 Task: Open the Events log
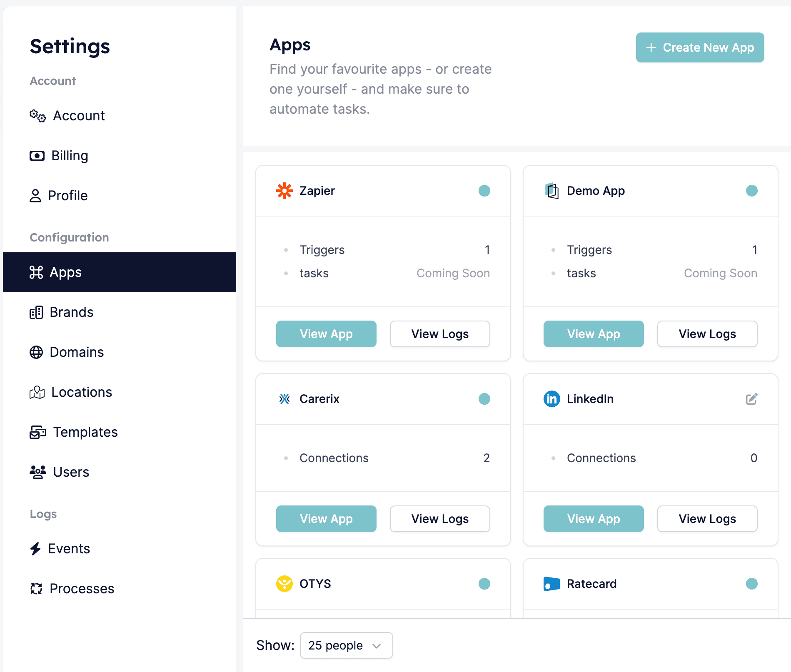point(120,549)
